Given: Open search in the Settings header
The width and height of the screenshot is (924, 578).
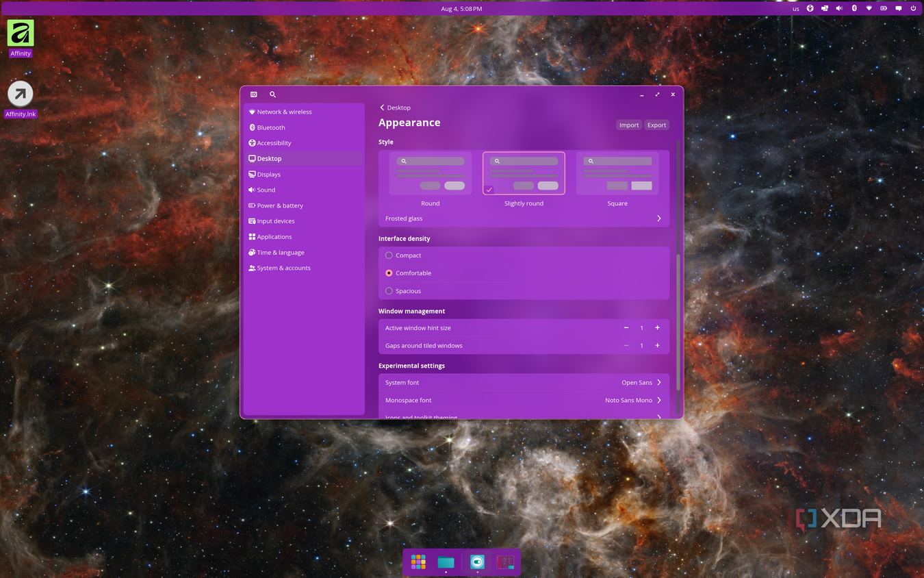Looking at the screenshot, I should coord(272,95).
